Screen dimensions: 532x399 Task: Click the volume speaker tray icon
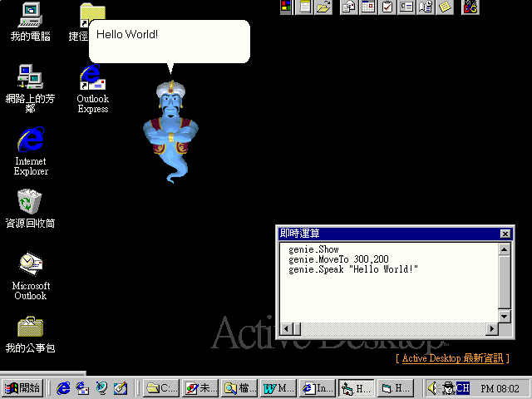point(433,387)
